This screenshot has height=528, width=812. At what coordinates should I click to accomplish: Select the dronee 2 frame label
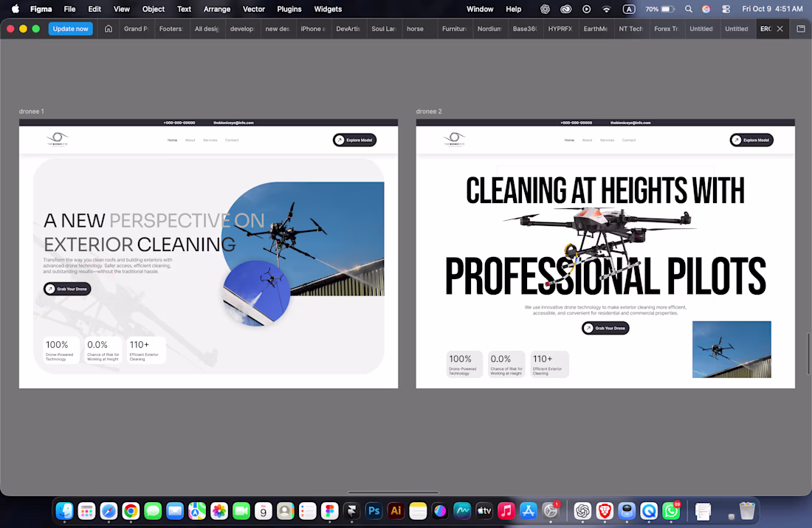(429, 112)
